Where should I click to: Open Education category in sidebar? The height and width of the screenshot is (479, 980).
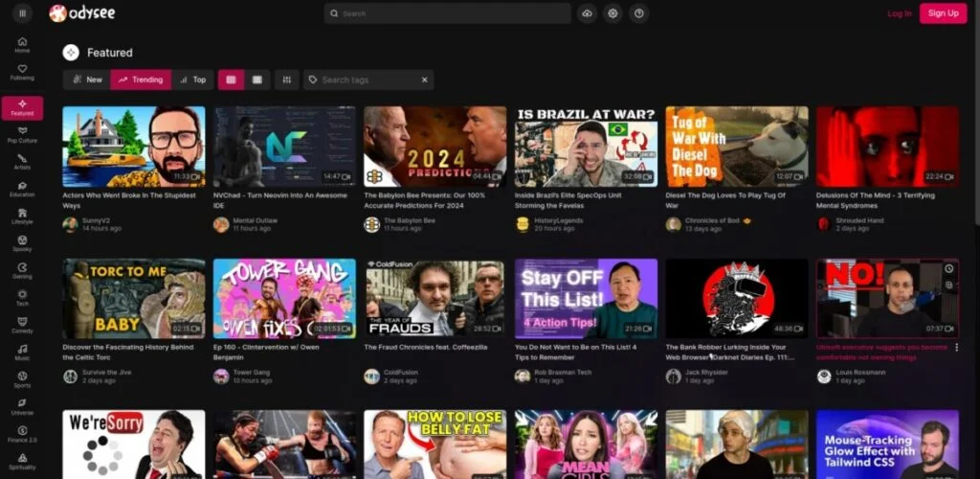pos(23,190)
